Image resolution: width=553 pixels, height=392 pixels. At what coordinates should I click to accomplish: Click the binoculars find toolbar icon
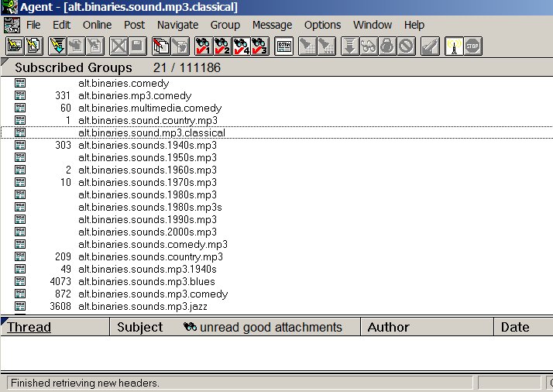(x=369, y=46)
